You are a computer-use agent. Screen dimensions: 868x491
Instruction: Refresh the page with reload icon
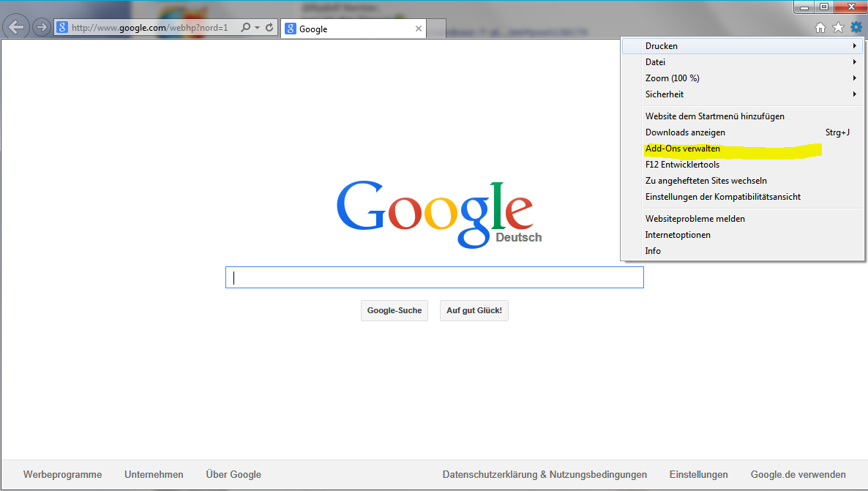(x=269, y=27)
